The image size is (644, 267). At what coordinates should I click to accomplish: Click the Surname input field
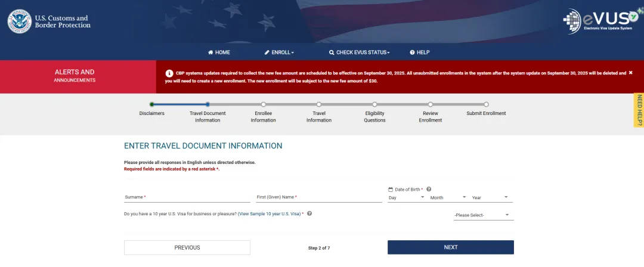coord(187,197)
